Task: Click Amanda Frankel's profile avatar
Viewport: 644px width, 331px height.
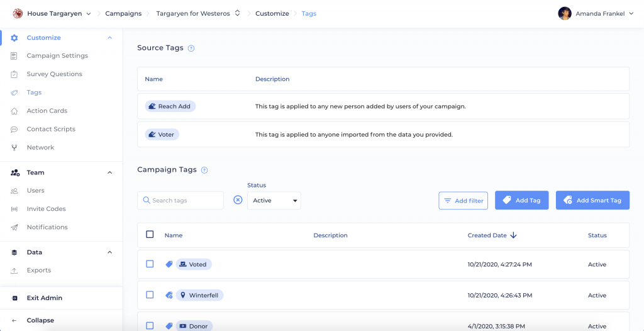Action: tap(565, 14)
